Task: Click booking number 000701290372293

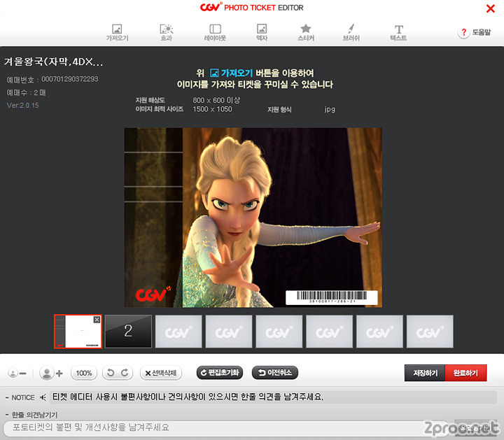Action: pos(70,79)
